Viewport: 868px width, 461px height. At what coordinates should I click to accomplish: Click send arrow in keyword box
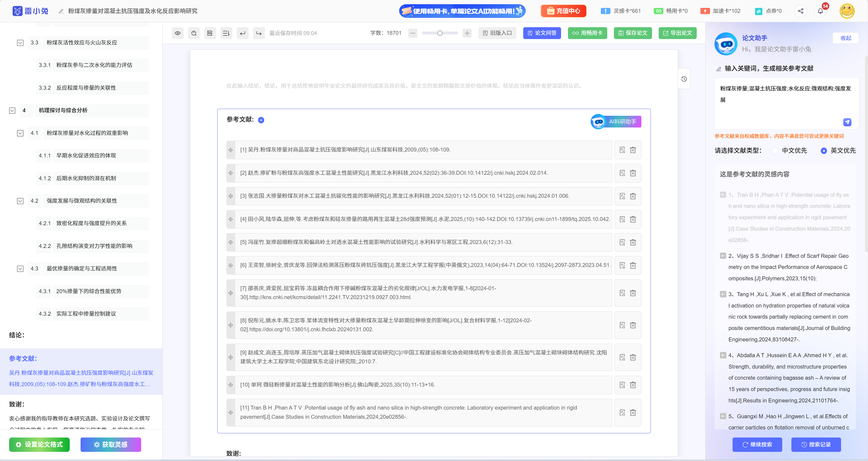(x=847, y=122)
